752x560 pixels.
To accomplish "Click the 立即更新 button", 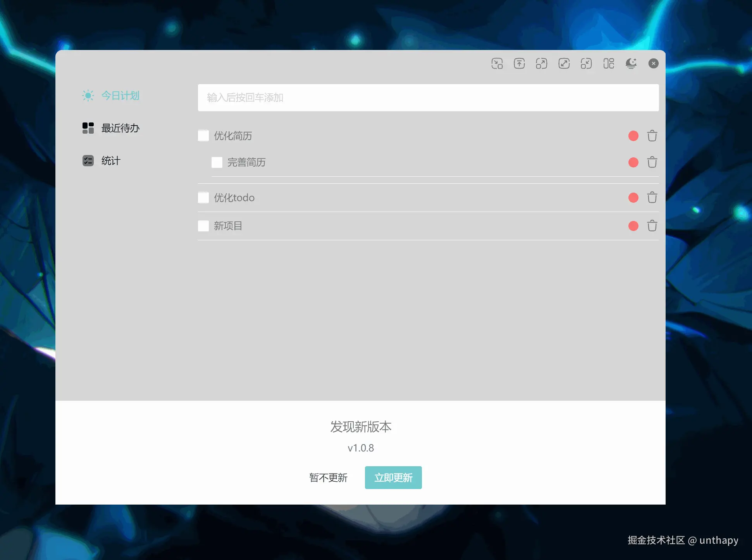I will pos(393,477).
